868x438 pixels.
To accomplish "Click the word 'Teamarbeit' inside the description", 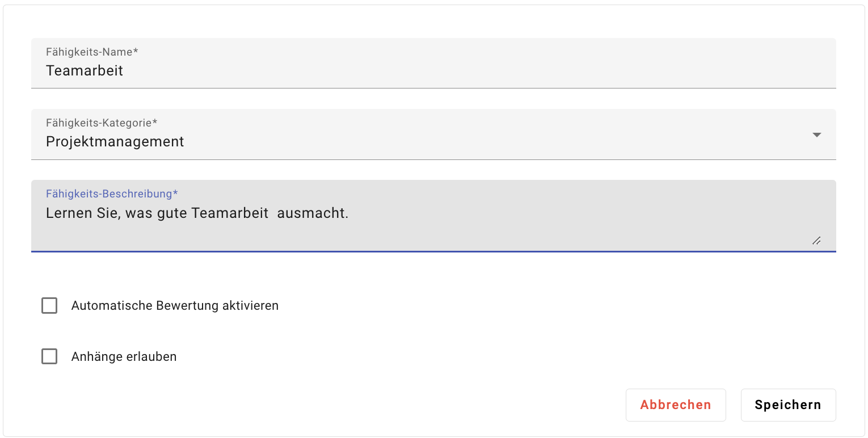I will (230, 214).
